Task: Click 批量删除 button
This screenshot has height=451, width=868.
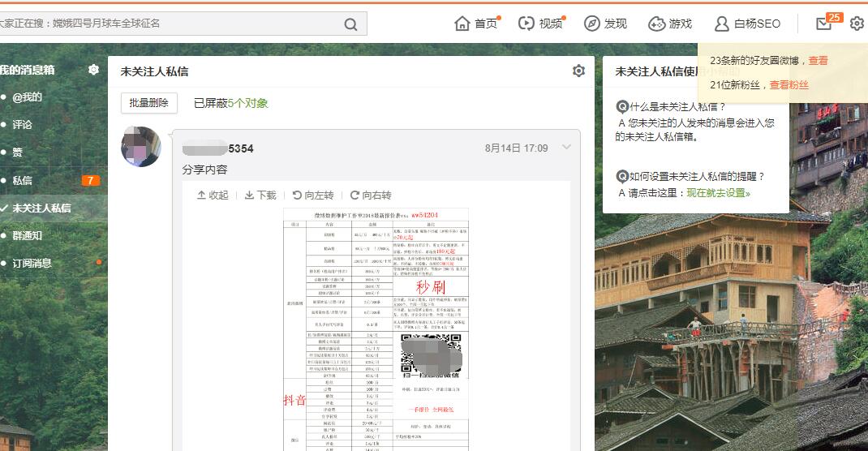Action: click(149, 103)
